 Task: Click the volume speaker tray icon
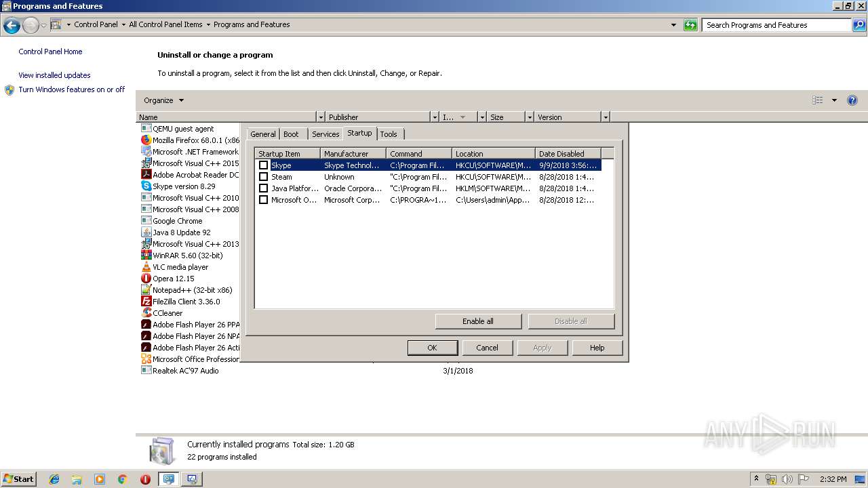tap(787, 479)
